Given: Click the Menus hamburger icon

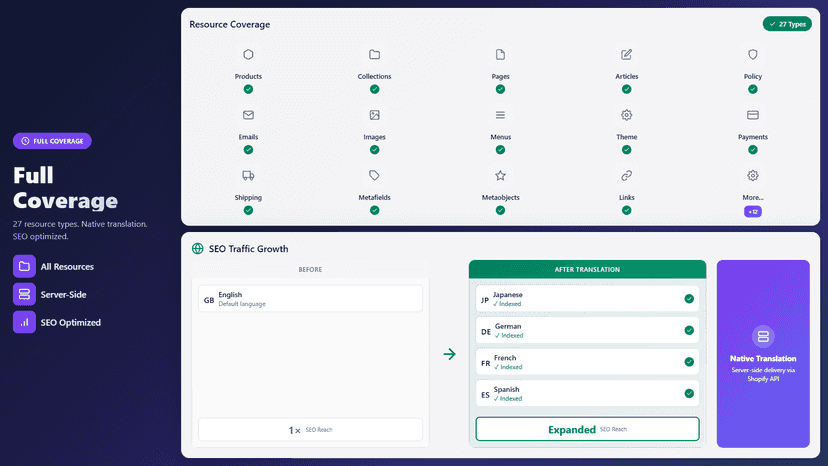Looking at the screenshot, I should coord(500,115).
